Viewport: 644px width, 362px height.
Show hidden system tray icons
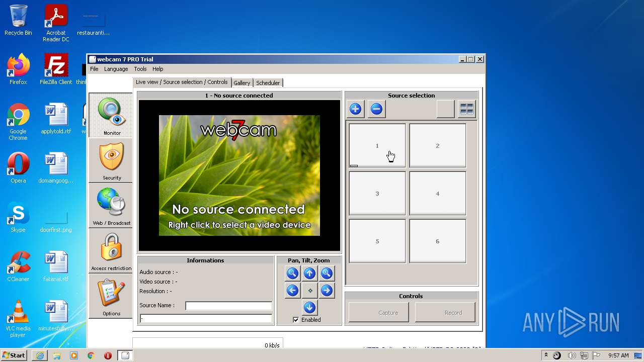[546, 355]
